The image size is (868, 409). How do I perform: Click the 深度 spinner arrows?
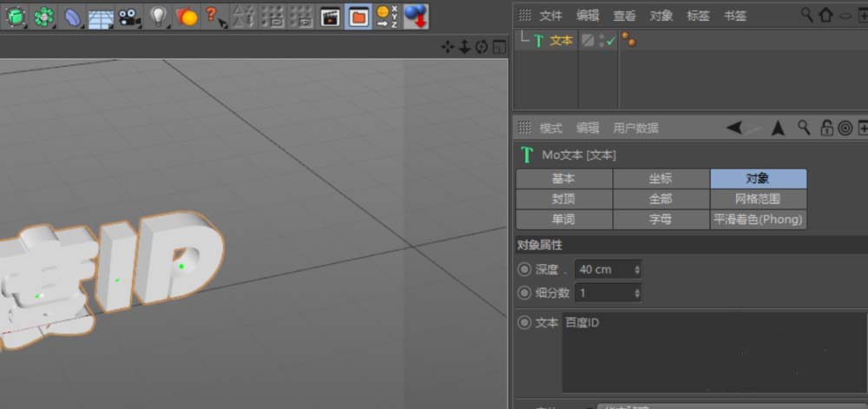point(637,269)
